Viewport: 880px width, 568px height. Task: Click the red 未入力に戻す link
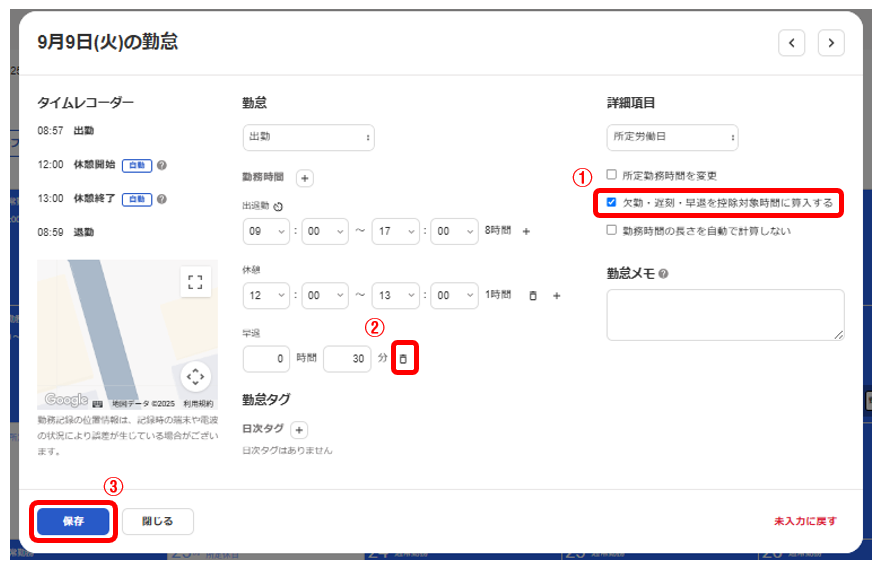tap(804, 521)
